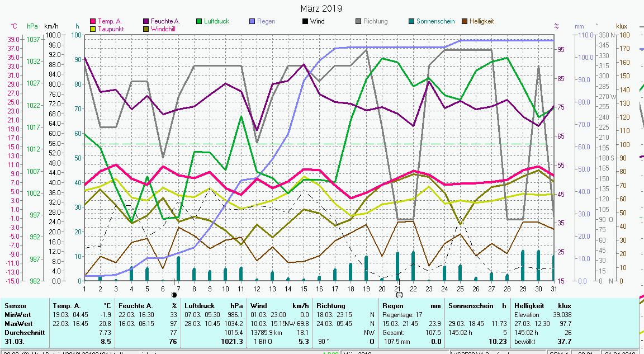
Task: Click the olive Windchill legend square
Action: pos(146,29)
